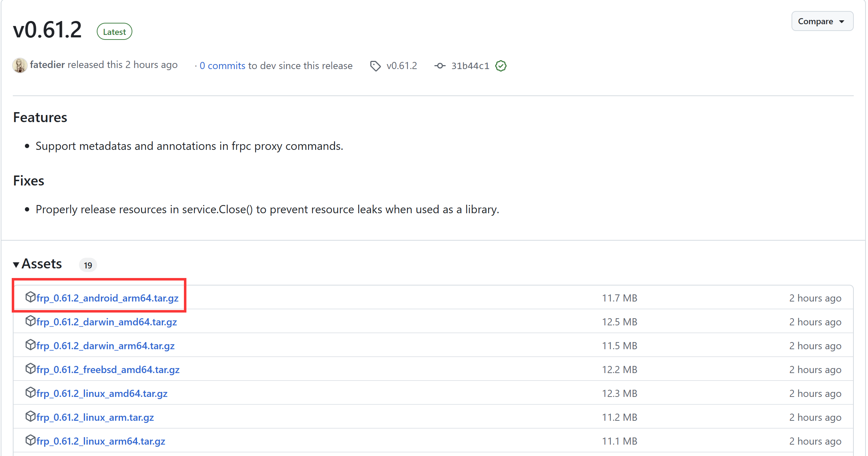The height and width of the screenshot is (456, 868).
Task: Click the green verified checkmark badge
Action: click(501, 66)
